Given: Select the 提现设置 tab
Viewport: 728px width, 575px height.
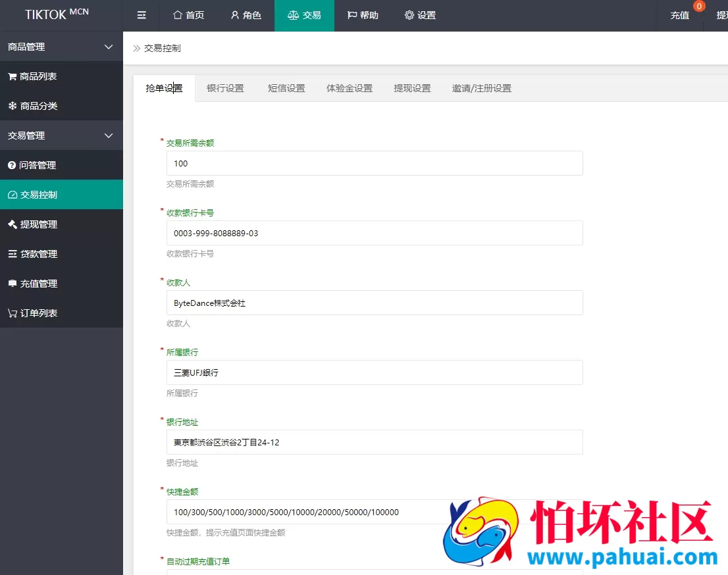Looking at the screenshot, I should [412, 88].
